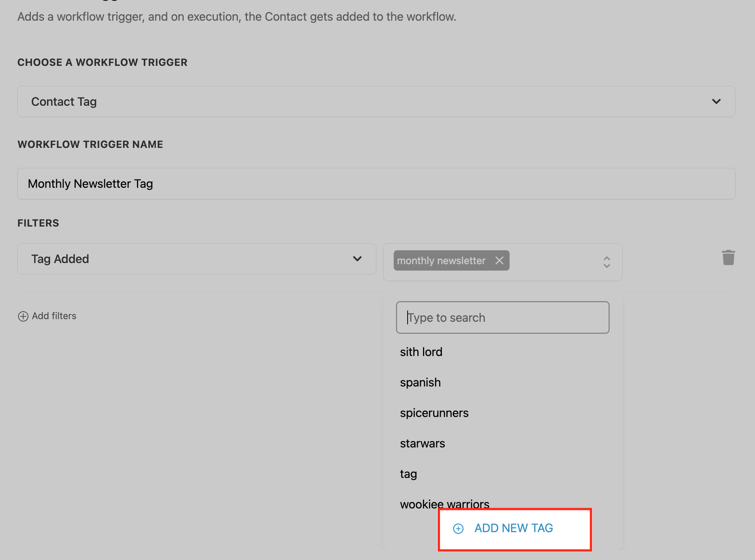
Task: Expand the Contact Tag trigger dropdown chevron
Action: point(716,102)
